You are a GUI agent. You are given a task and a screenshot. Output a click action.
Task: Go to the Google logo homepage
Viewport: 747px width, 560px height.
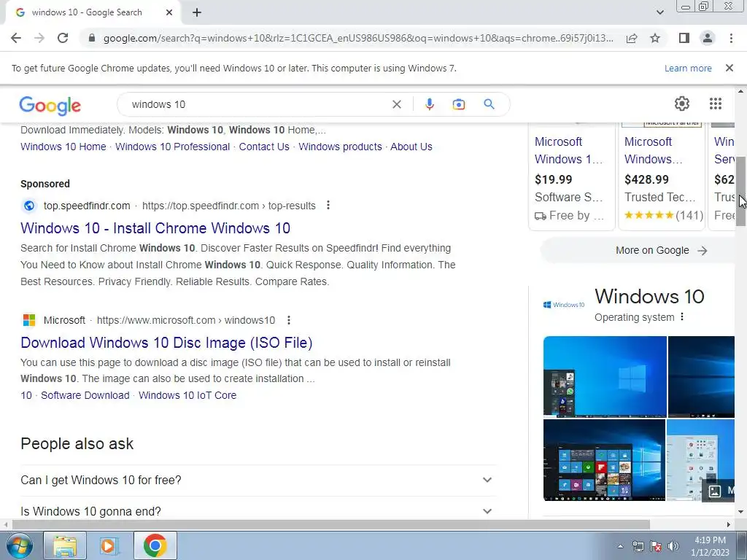pyautogui.click(x=50, y=105)
